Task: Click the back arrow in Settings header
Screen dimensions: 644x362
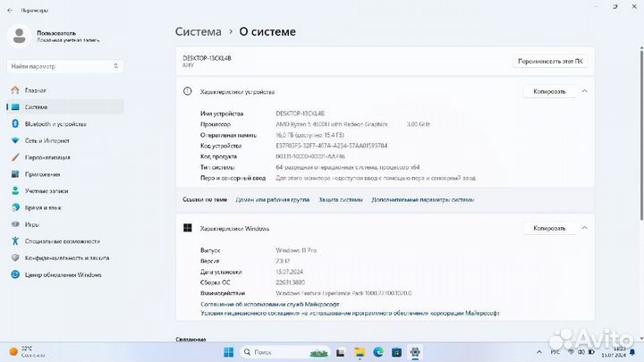Action: [10, 10]
